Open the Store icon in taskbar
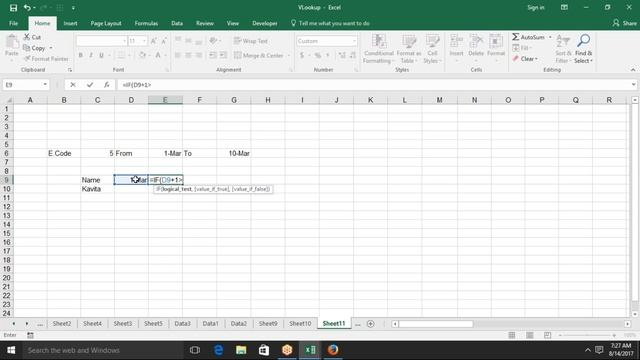 (264, 350)
